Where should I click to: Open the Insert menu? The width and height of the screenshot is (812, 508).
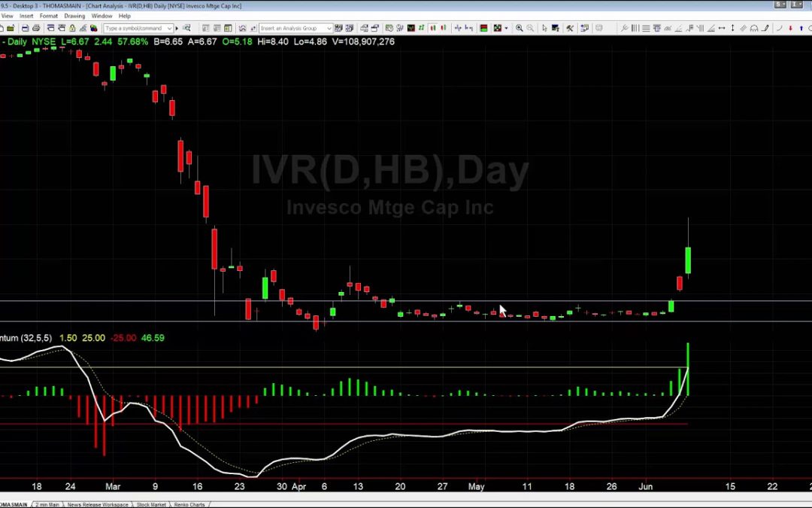26,16
